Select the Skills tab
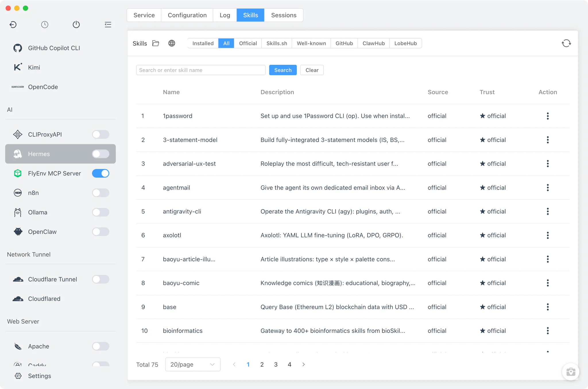 250,15
